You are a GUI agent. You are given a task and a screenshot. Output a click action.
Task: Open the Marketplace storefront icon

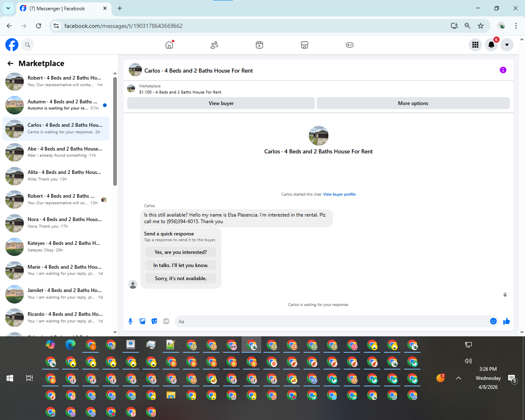coord(304,45)
